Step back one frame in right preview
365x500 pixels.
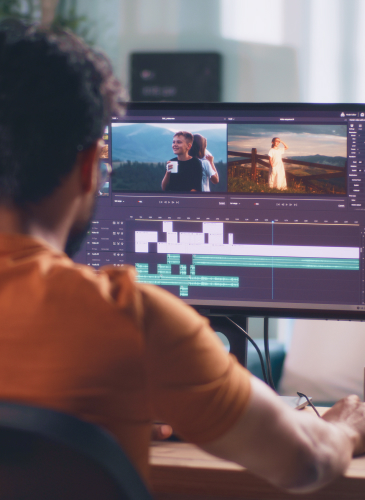click(283, 204)
